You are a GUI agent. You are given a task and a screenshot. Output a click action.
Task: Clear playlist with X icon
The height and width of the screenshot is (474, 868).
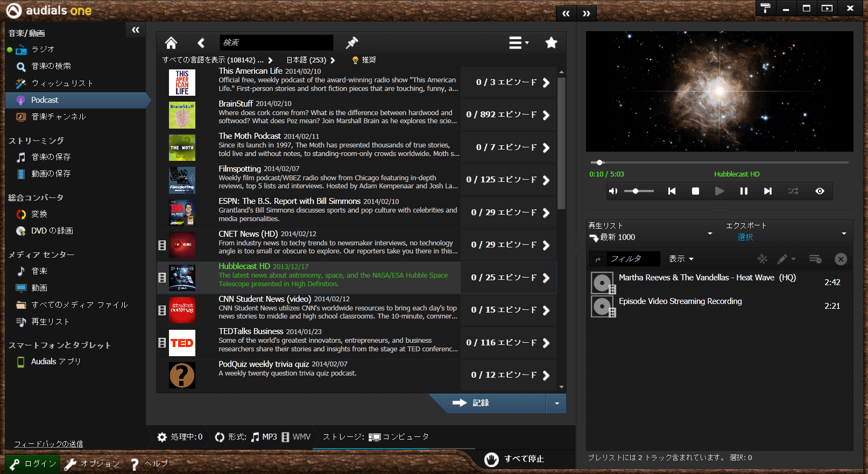coord(841,259)
